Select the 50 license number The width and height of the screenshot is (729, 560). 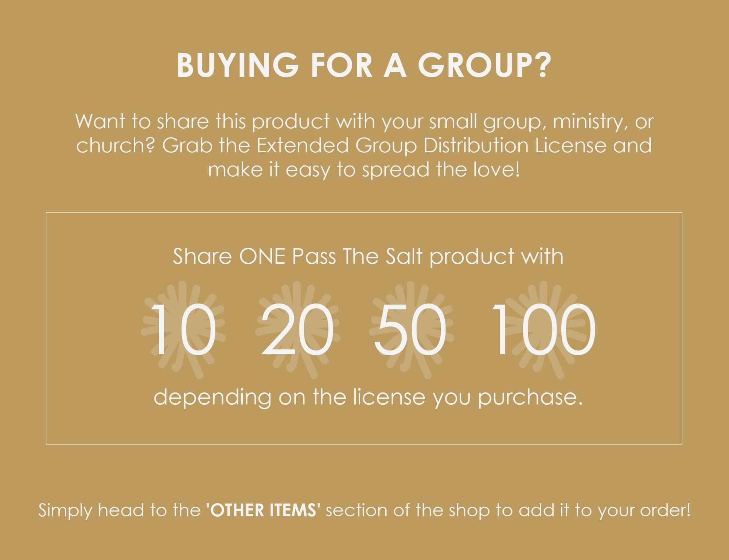[410, 330]
